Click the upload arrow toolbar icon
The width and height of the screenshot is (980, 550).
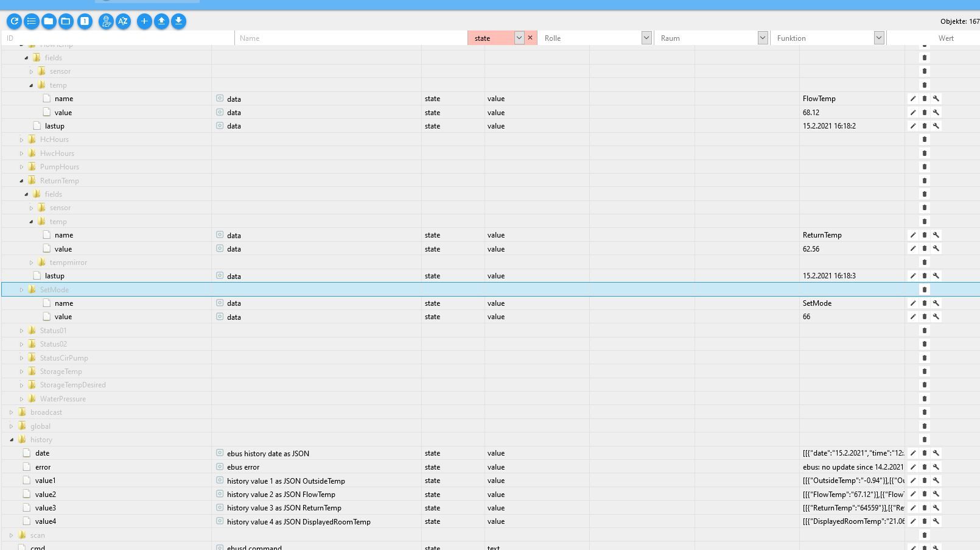coord(161,21)
